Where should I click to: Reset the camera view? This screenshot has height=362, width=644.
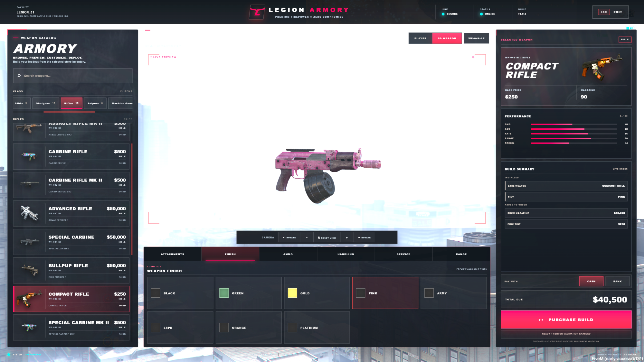[327, 237]
